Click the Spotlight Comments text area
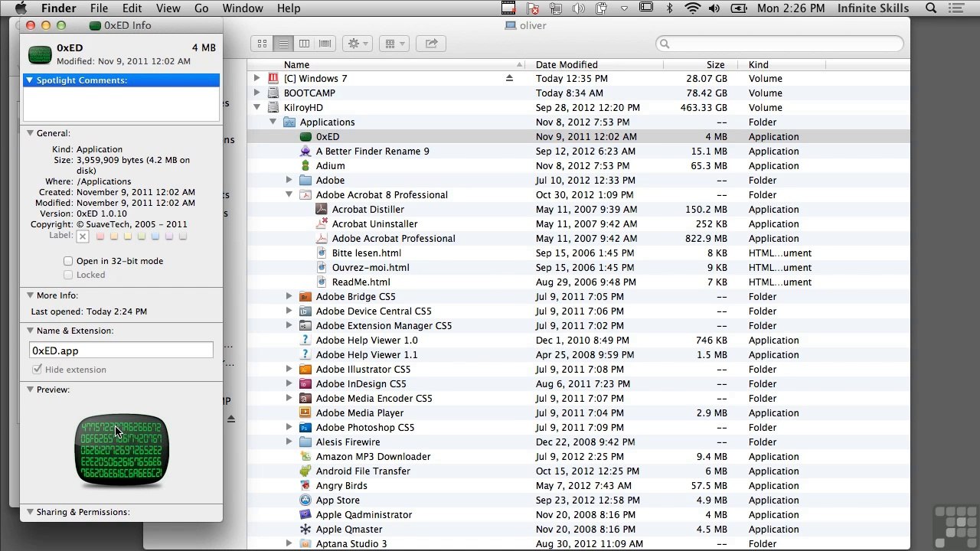Viewport: 980px width, 551px height. 121,103
